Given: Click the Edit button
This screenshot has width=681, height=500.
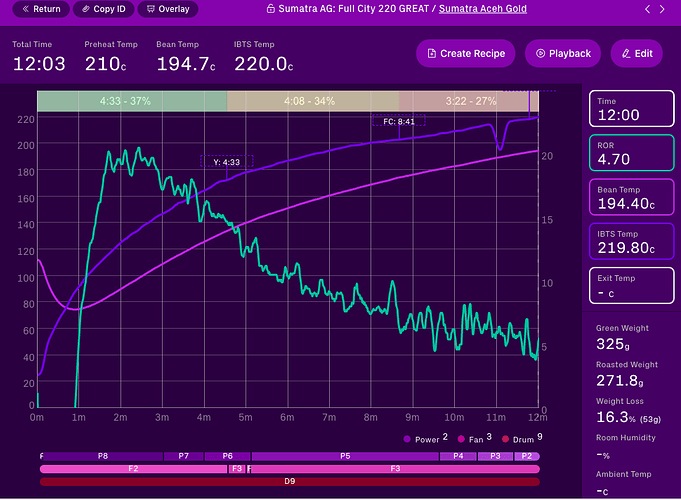Looking at the screenshot, I should coord(636,54).
